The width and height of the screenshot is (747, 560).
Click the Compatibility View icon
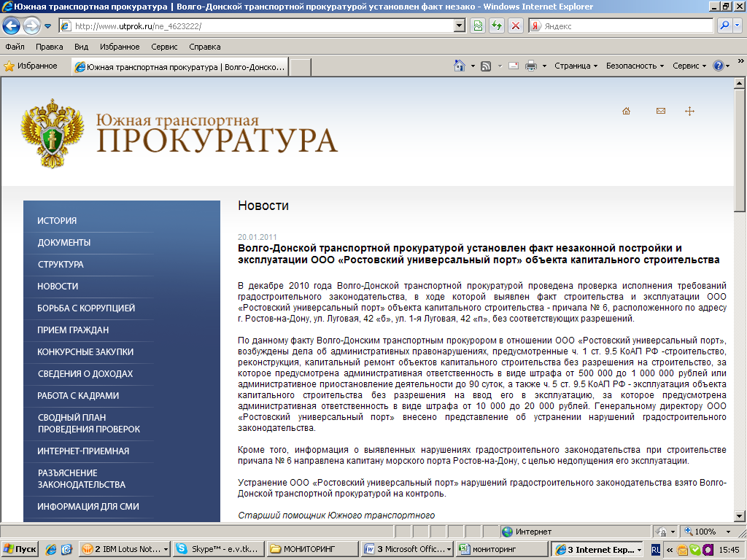[x=478, y=26]
